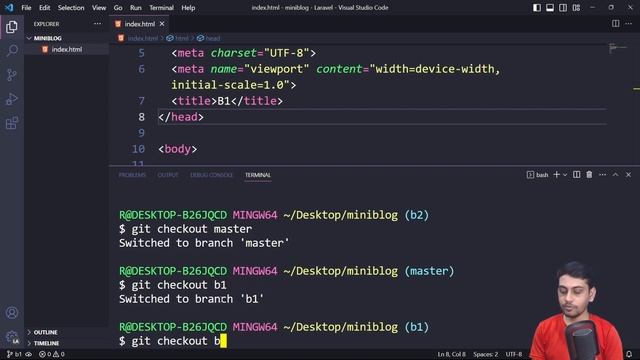Open terminal panel more actions ellipsis

(x=602, y=175)
